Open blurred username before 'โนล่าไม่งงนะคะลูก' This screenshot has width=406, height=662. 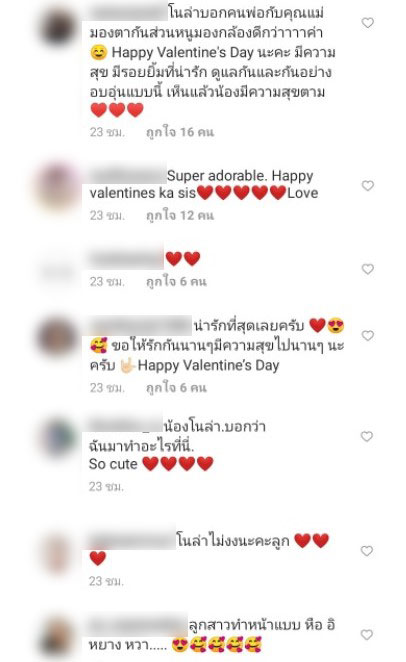132,540
